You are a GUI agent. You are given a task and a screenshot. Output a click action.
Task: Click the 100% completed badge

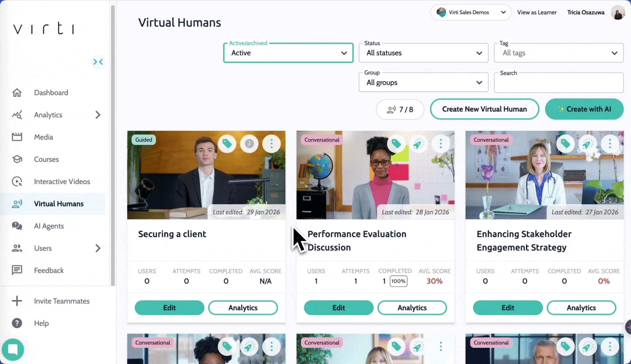[398, 281]
